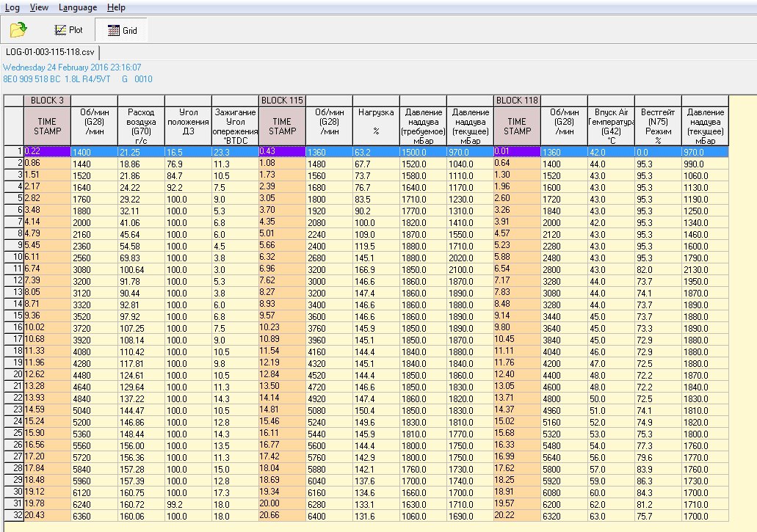Click requested boost cell 1500.0
The image size is (757, 532).
point(424,152)
